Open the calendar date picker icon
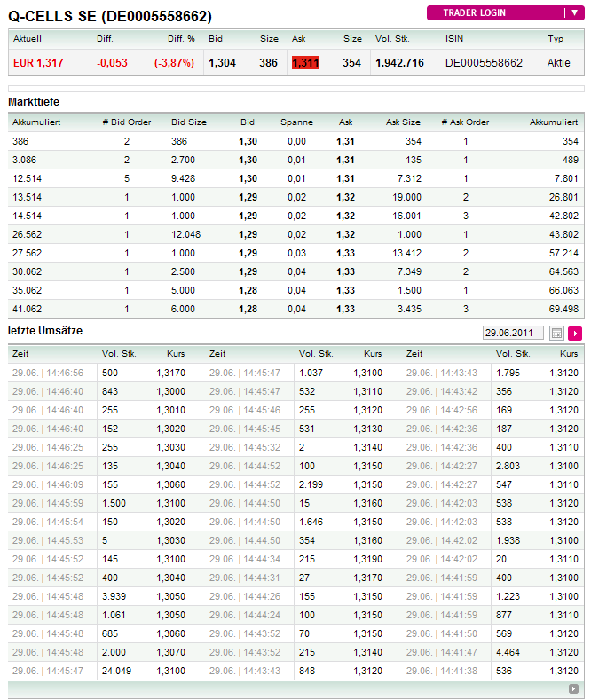 pos(556,333)
